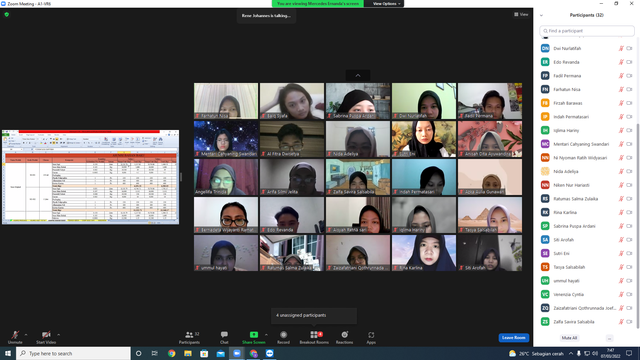Click Siti Arofah's camera icon in list
This screenshot has width=640, height=360.
[629, 240]
